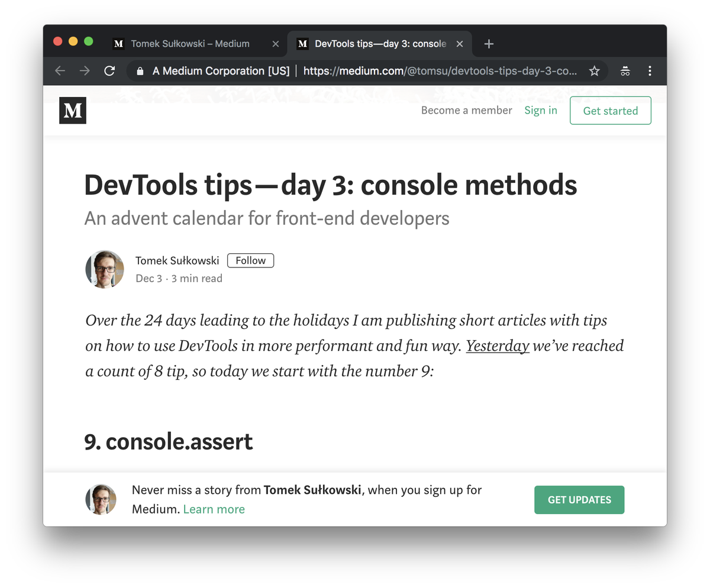Close the Tomek Sułkowski – Medium tab

click(x=275, y=44)
